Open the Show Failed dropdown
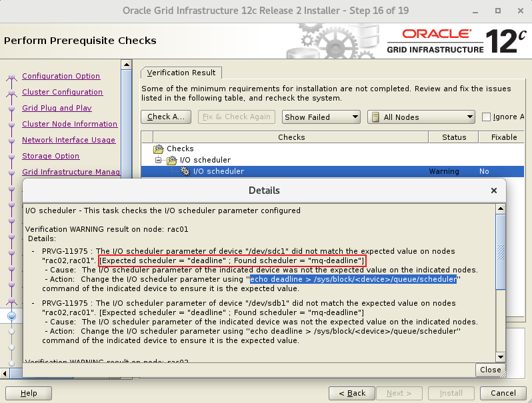The image size is (532, 403). 321,117
